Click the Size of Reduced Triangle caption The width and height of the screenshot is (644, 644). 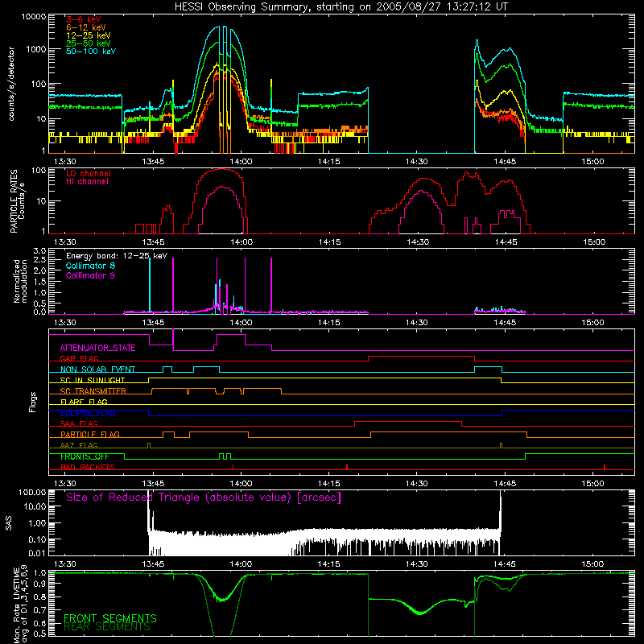(204, 497)
